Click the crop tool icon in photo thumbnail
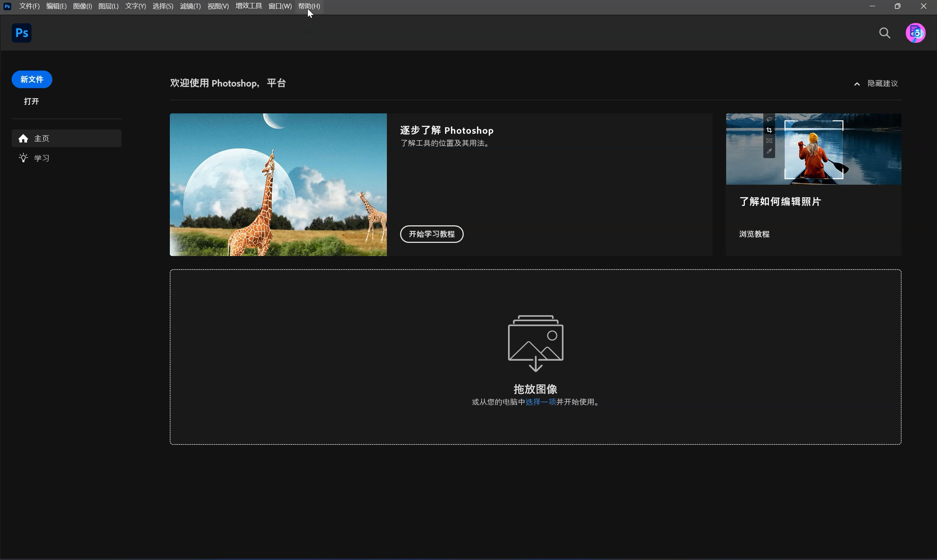The width and height of the screenshot is (937, 560). coord(769,130)
